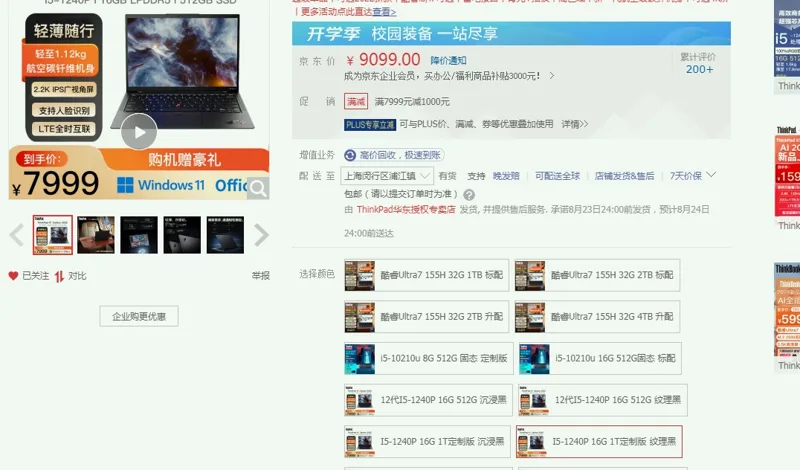Open the arrow next to enterprise member subsidy
Screen dimensions: 800x470
(x=552, y=76)
